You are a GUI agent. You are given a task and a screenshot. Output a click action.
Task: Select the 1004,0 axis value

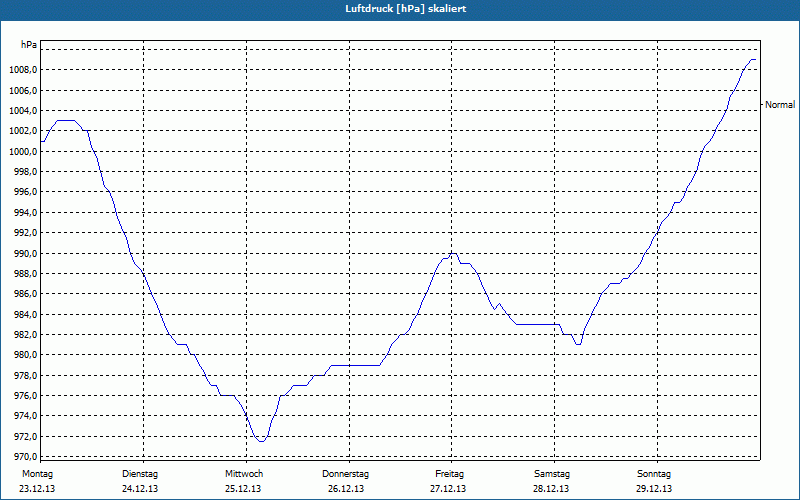pos(22,111)
